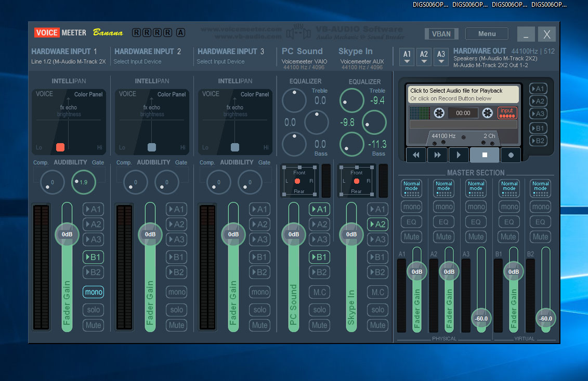Image resolution: width=588 pixels, height=381 pixels.
Task: Click the Skype In Bass equalizer knob
Action: tap(351, 144)
